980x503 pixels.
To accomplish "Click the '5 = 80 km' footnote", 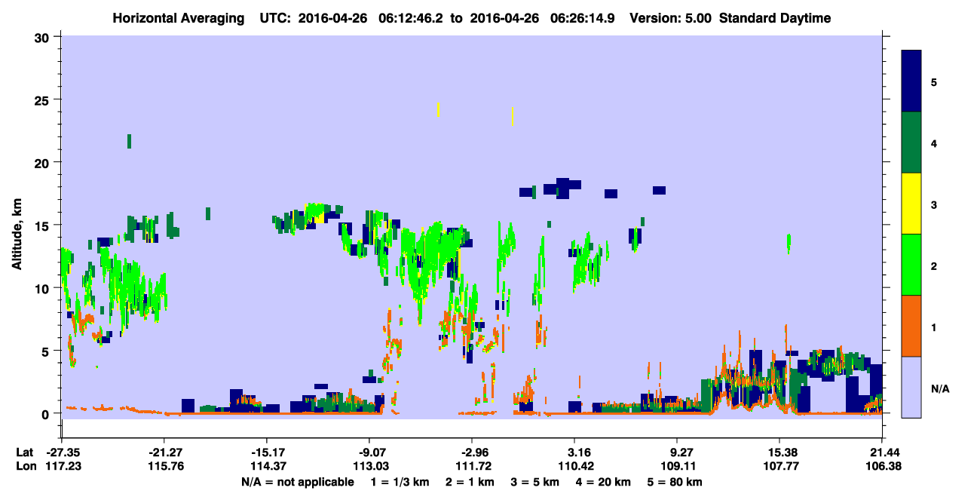I will click(x=675, y=481).
